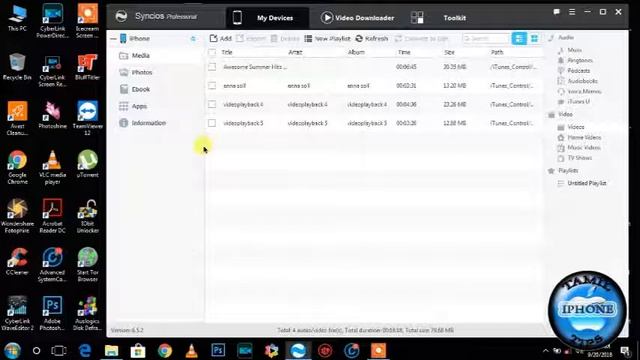The width and height of the screenshot is (640, 360).
Task: Switch to the Video Downloader tab
Action: (357, 18)
